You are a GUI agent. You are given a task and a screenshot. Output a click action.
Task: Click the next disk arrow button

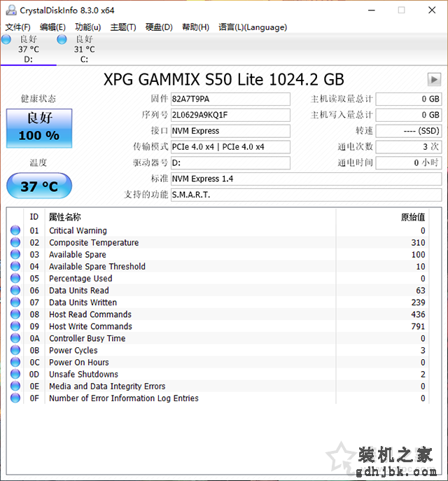tap(434, 80)
